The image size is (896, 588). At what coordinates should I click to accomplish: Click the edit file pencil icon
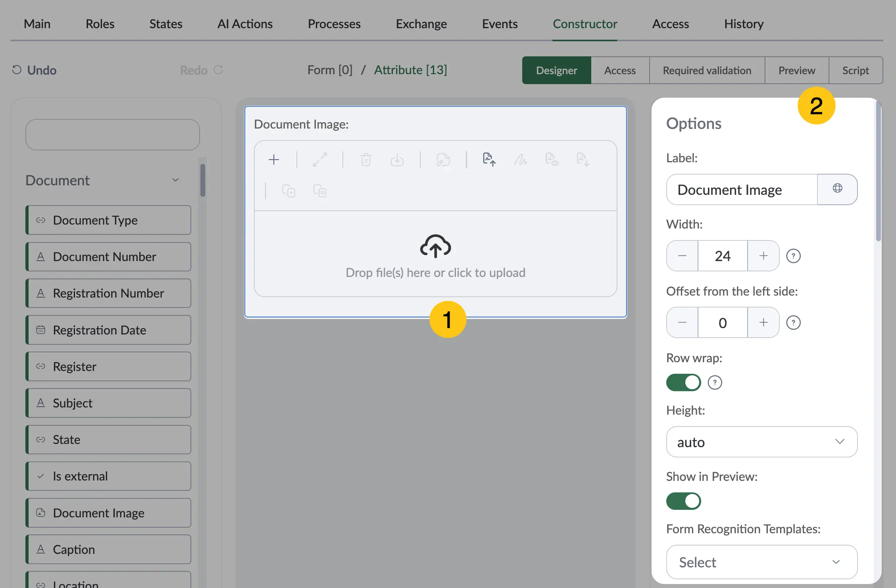[x=443, y=160]
